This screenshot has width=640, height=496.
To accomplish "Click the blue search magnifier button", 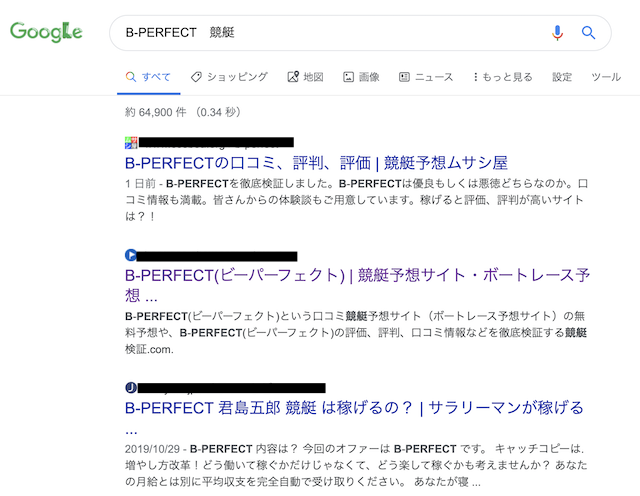I will coord(588,33).
